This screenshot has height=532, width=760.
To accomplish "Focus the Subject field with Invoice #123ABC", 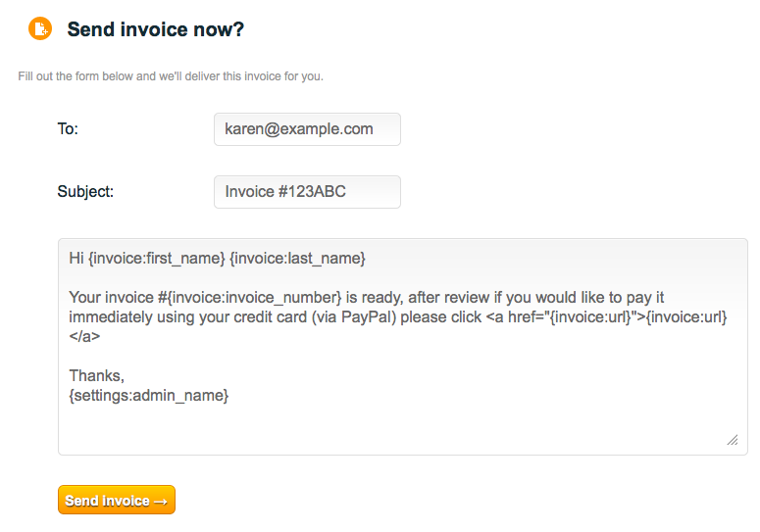I will (x=307, y=192).
